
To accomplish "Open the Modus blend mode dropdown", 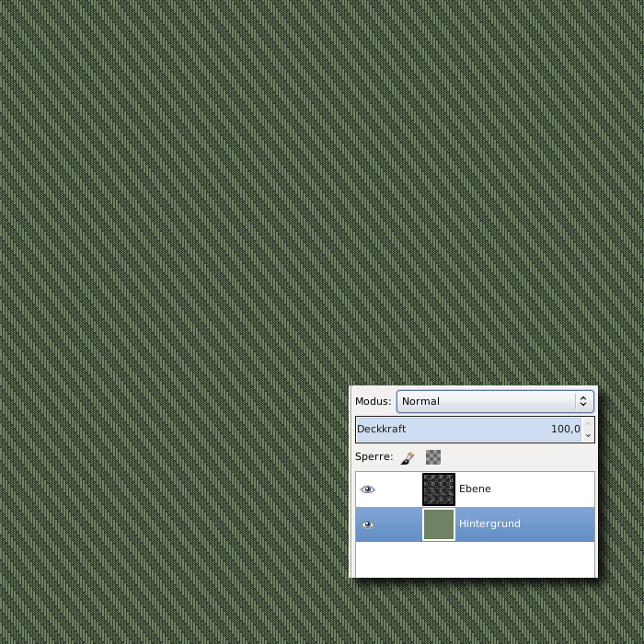I will click(488, 401).
